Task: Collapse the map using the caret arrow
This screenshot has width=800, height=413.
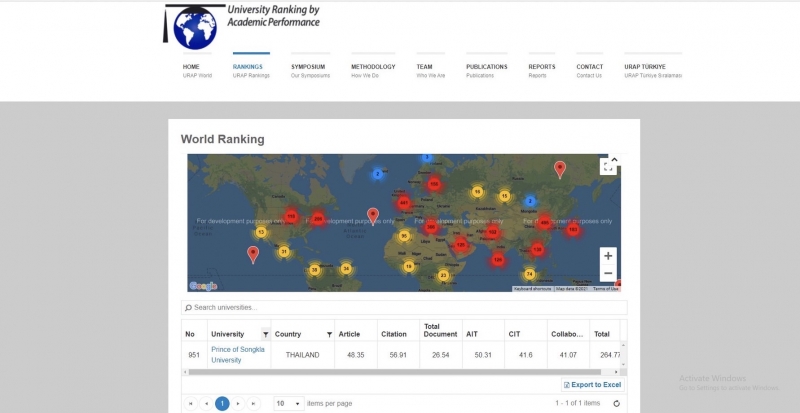Action: [614, 160]
